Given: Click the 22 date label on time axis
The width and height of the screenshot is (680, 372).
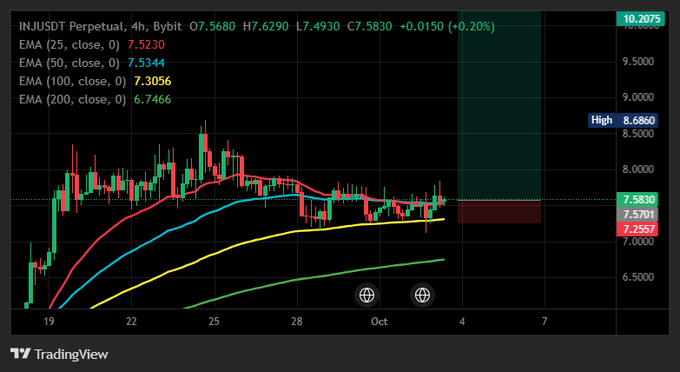Looking at the screenshot, I should tap(131, 321).
